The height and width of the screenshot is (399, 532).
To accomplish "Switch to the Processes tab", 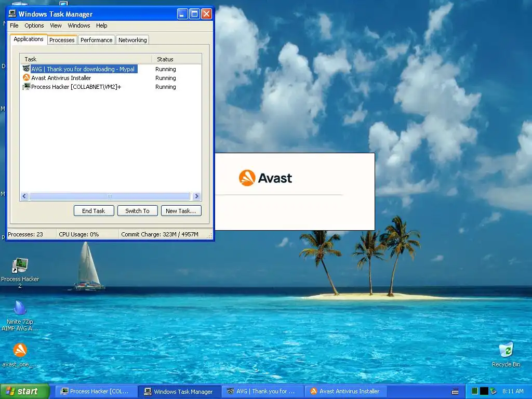I will [x=62, y=40].
